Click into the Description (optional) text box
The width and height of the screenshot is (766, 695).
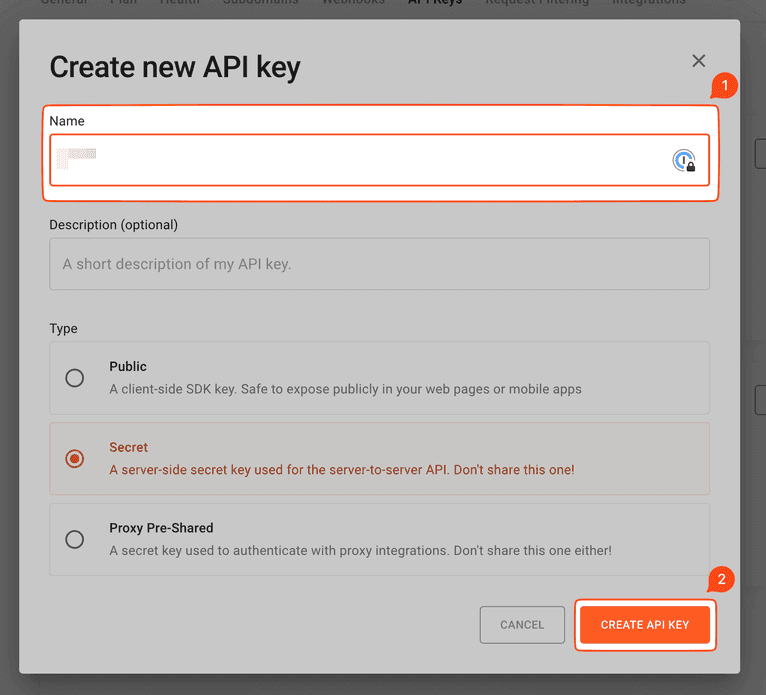coord(379,264)
